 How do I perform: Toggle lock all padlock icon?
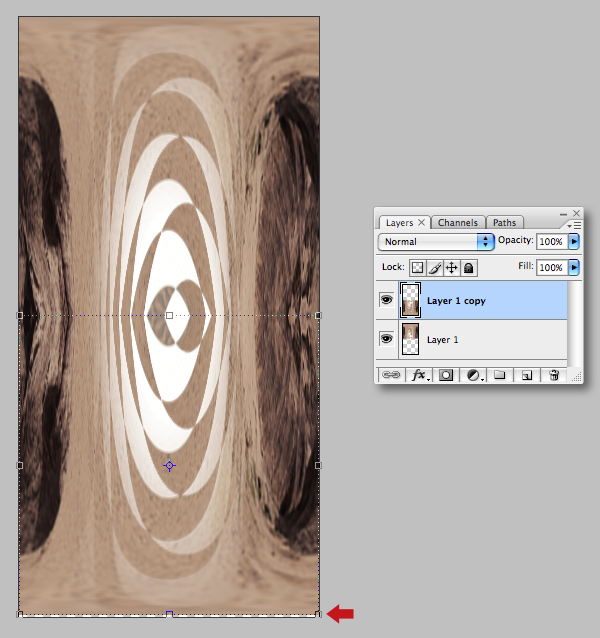click(469, 268)
